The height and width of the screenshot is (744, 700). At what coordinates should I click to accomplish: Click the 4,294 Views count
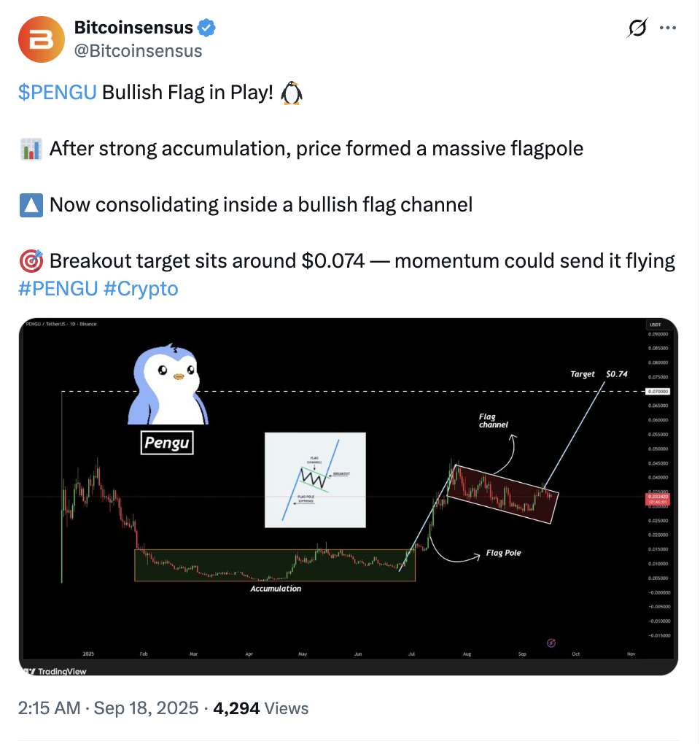coord(261,708)
